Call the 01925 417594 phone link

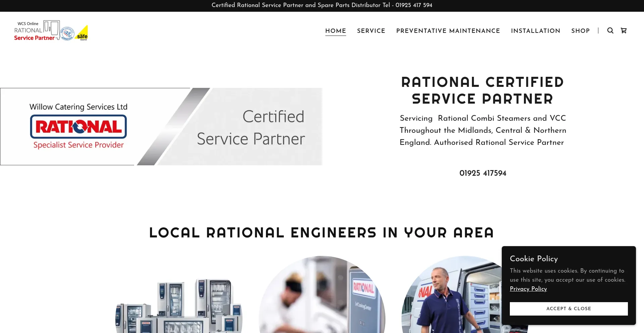[483, 173]
